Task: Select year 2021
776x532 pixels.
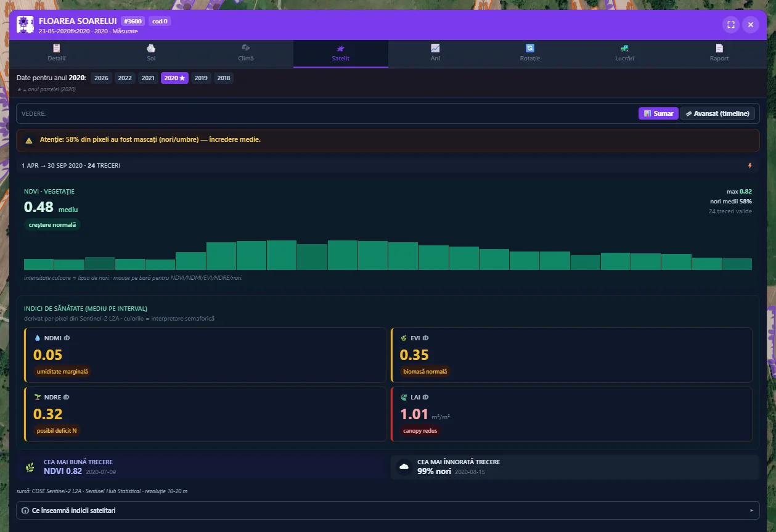Action: coord(148,78)
